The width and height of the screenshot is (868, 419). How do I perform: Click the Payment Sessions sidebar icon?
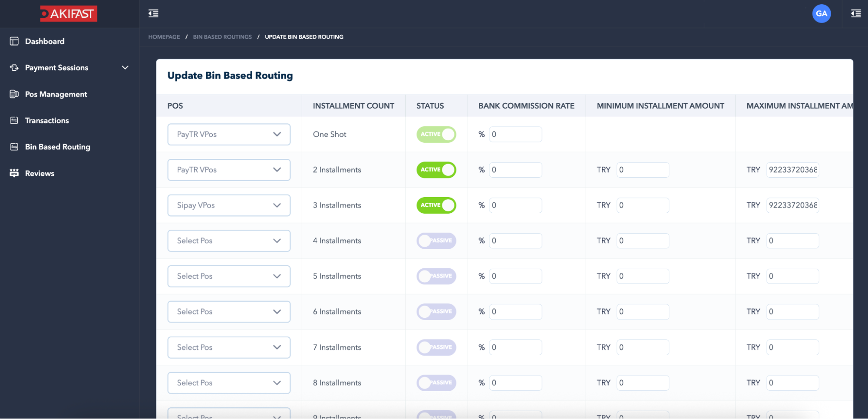coord(14,68)
